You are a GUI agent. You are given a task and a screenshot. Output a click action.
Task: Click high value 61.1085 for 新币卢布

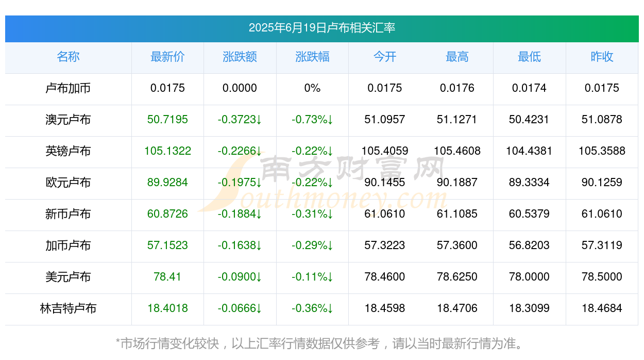point(457,214)
